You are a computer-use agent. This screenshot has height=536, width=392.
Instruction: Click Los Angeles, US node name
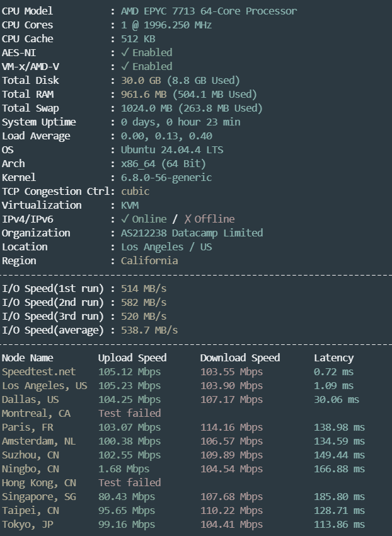coord(44,385)
